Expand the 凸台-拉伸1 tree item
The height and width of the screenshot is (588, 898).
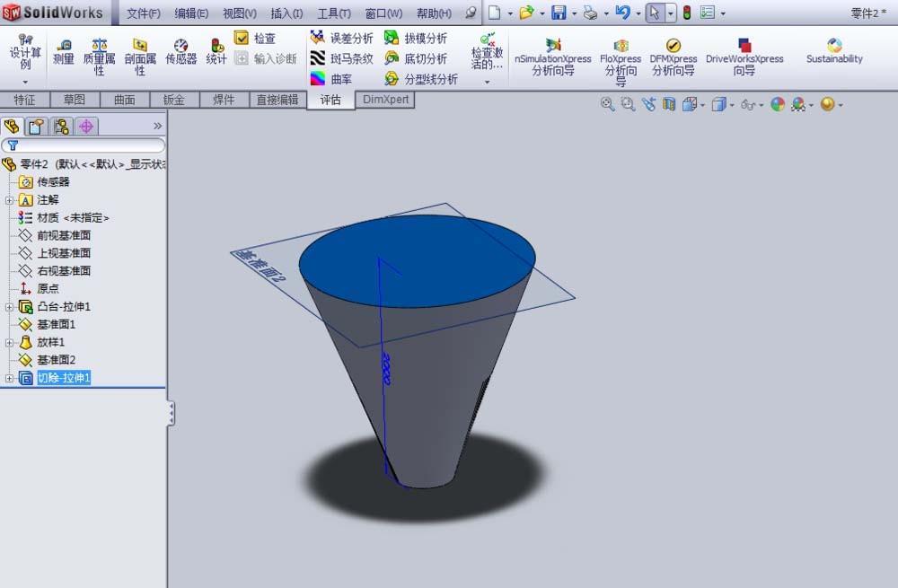pyautogui.click(x=7, y=306)
